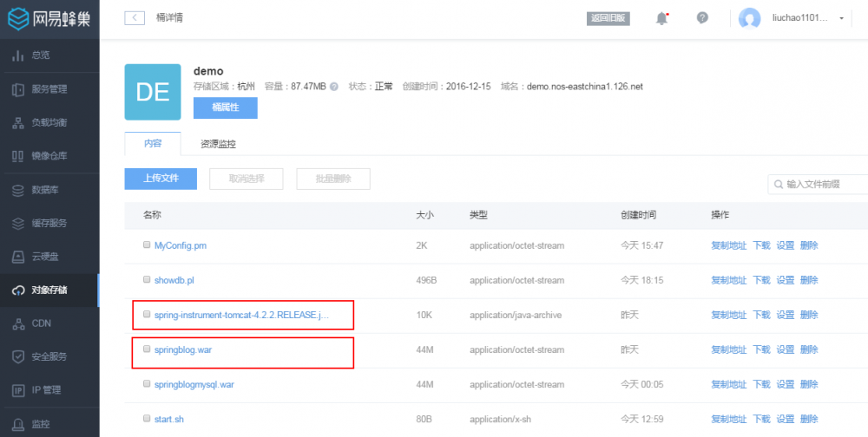
Task: Check the springblogmysql.war checkbox
Action: click(147, 384)
